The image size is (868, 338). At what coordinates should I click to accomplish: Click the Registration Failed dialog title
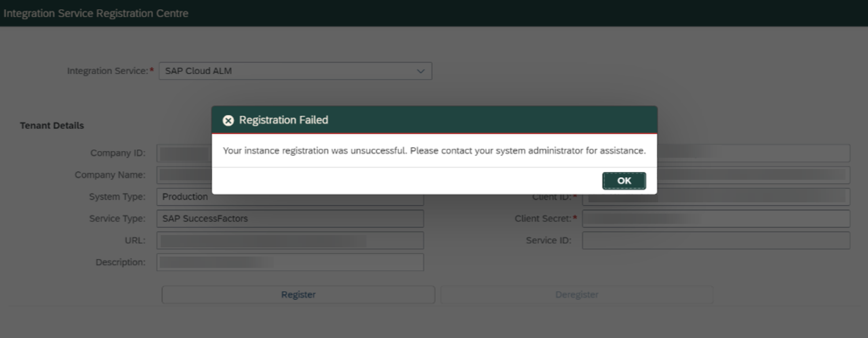coord(284,120)
